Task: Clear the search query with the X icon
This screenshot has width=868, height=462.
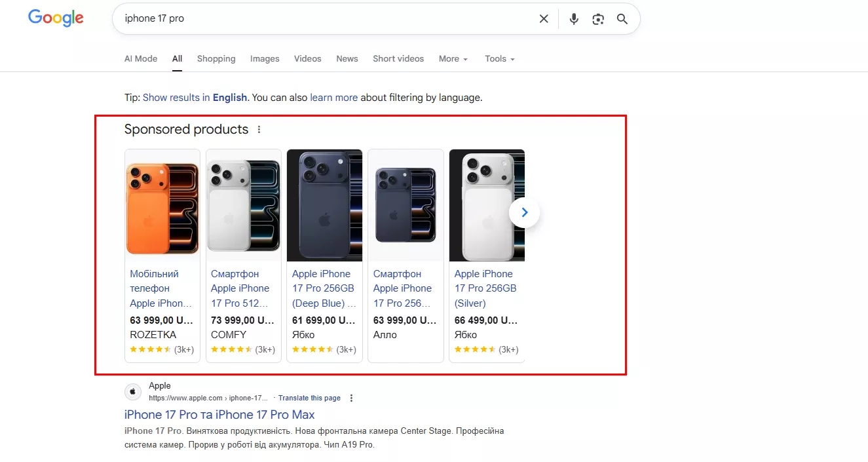Action: click(x=544, y=18)
